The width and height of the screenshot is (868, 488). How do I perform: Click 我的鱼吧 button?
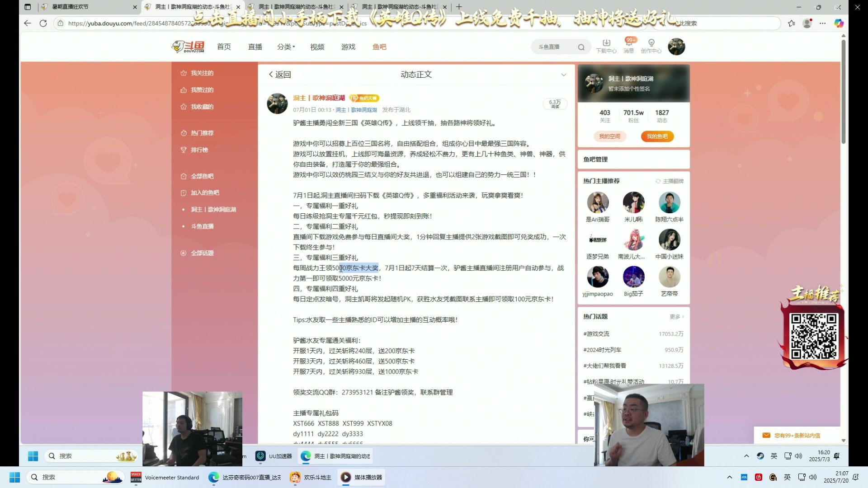click(657, 136)
